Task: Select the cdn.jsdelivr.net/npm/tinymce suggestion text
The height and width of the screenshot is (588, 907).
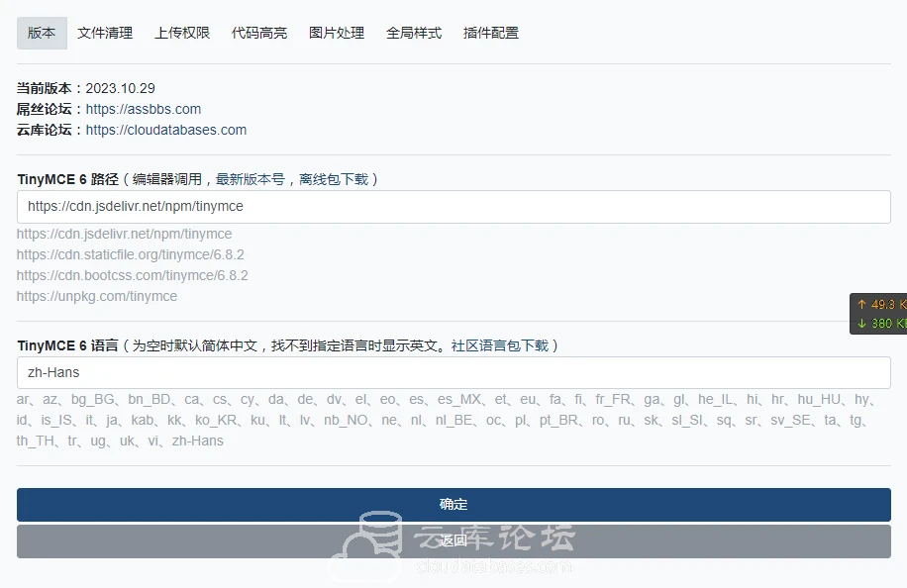Action: (x=125, y=235)
